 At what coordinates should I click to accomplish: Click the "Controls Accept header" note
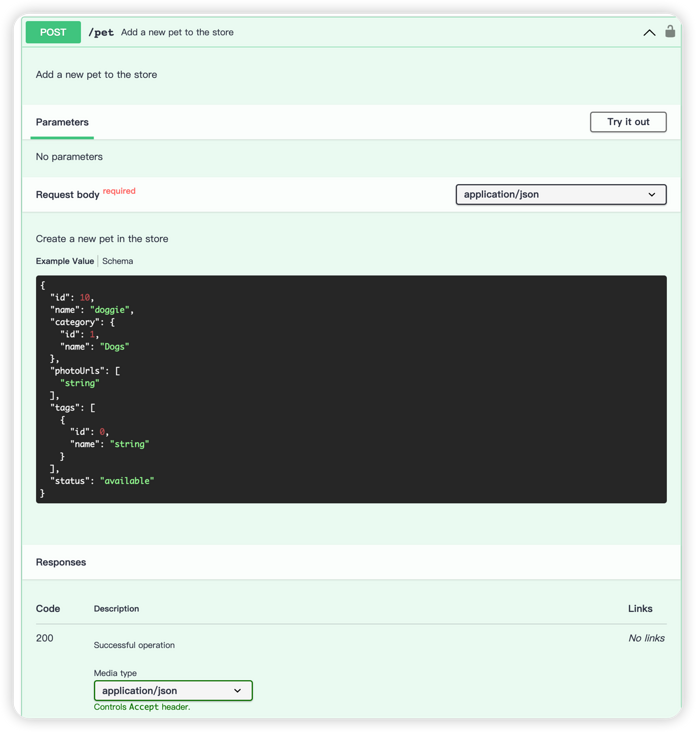(x=142, y=707)
